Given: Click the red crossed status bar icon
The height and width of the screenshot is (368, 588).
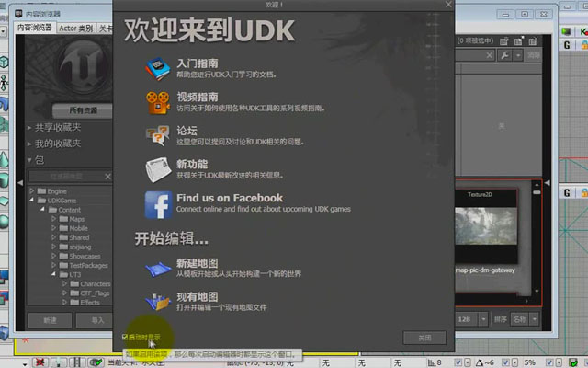Looking at the screenshot, I should [x=40, y=362].
